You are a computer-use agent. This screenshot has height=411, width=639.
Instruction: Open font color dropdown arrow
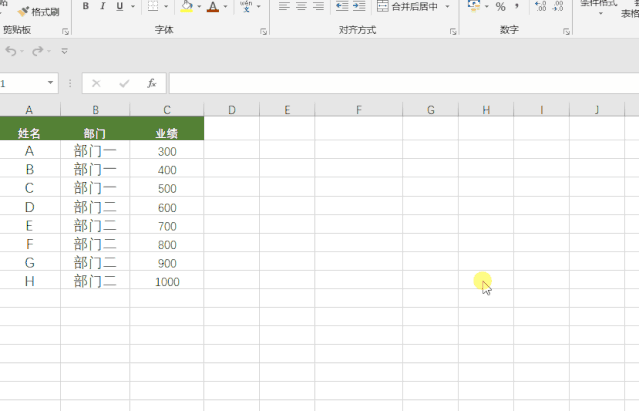tap(225, 7)
